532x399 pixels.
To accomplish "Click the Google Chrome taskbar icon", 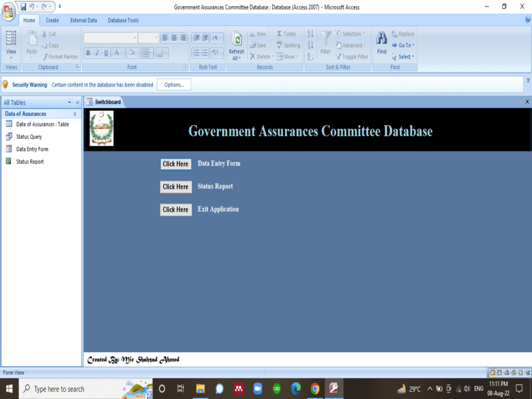I will pyautogui.click(x=315, y=389).
